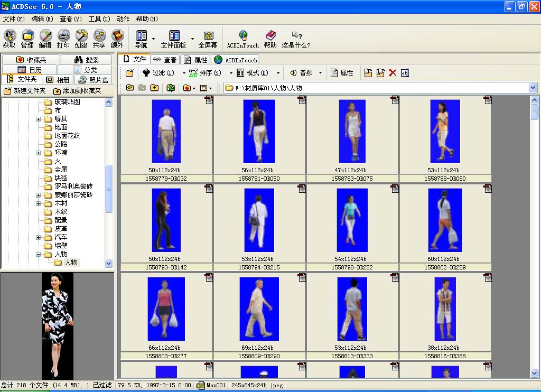Screen dimensions: 541x392
Task: Open the 帮助 help book icon
Action: (x=270, y=39)
